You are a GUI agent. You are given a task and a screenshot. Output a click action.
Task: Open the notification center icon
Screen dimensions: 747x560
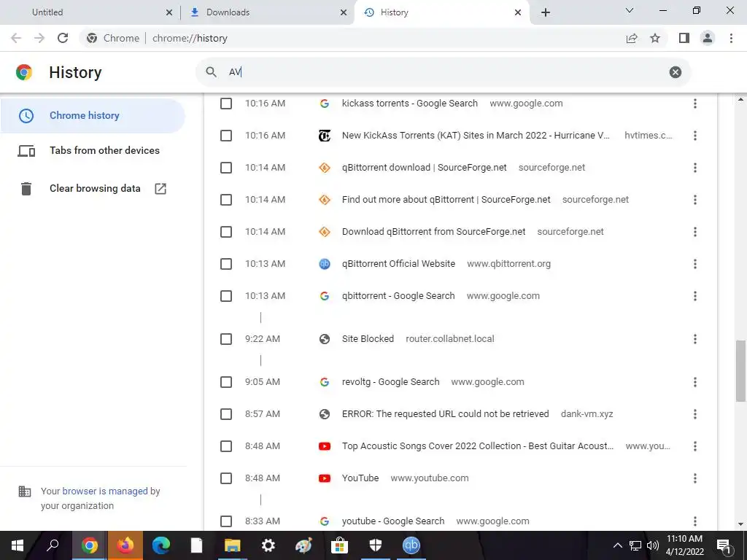pyautogui.click(x=724, y=545)
